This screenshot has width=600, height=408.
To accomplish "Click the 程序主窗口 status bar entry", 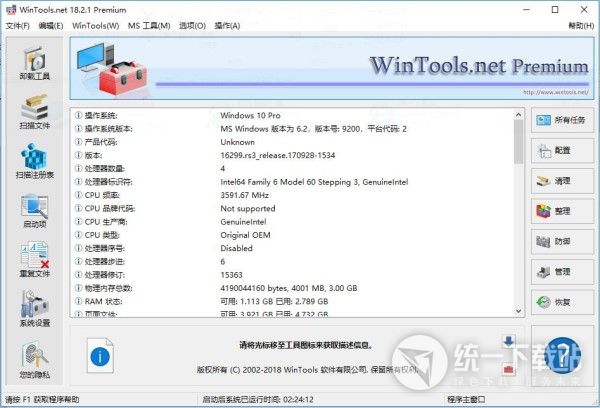I will click(466, 400).
